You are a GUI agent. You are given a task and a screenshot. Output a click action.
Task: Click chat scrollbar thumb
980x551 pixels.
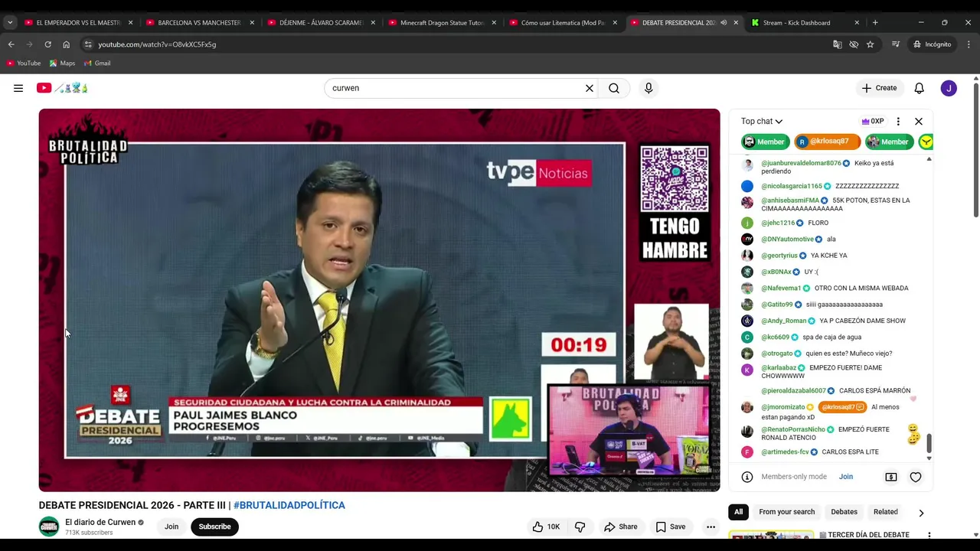pyautogui.click(x=929, y=443)
